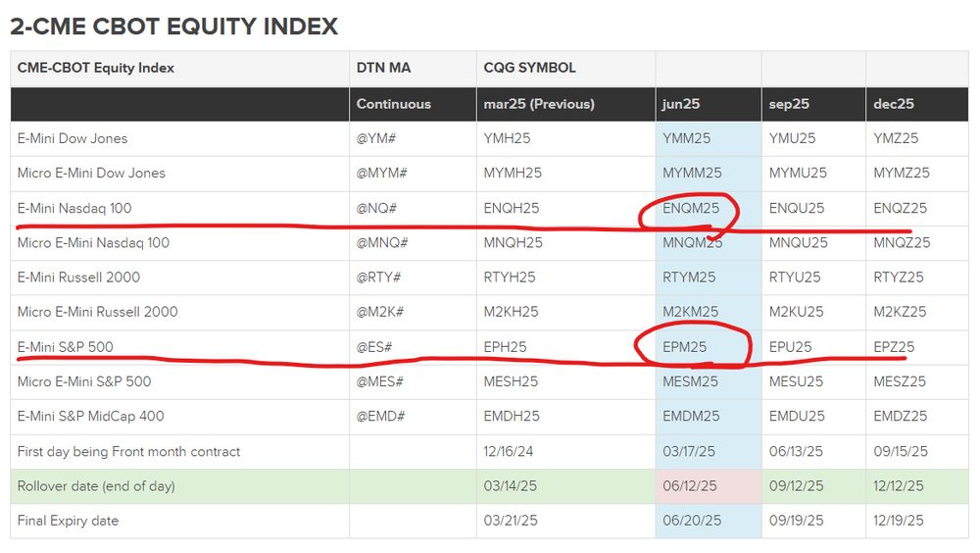
Task: Click the 'dec25' column subheader
Action: pos(894,104)
